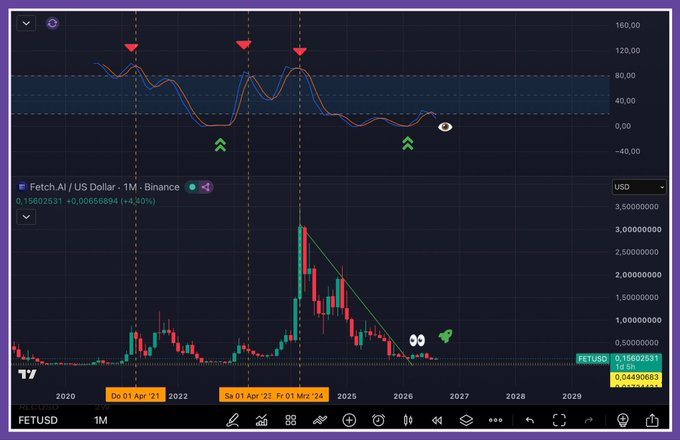The image size is (680, 440).
Task: Open the three-dots more menu
Action: pos(495,420)
